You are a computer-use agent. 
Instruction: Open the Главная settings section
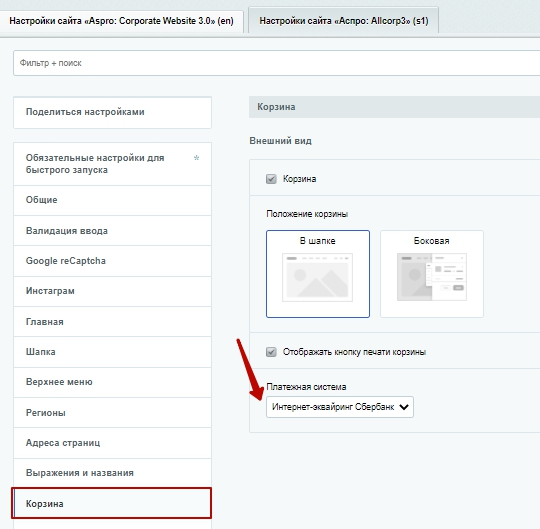[x=112, y=322]
